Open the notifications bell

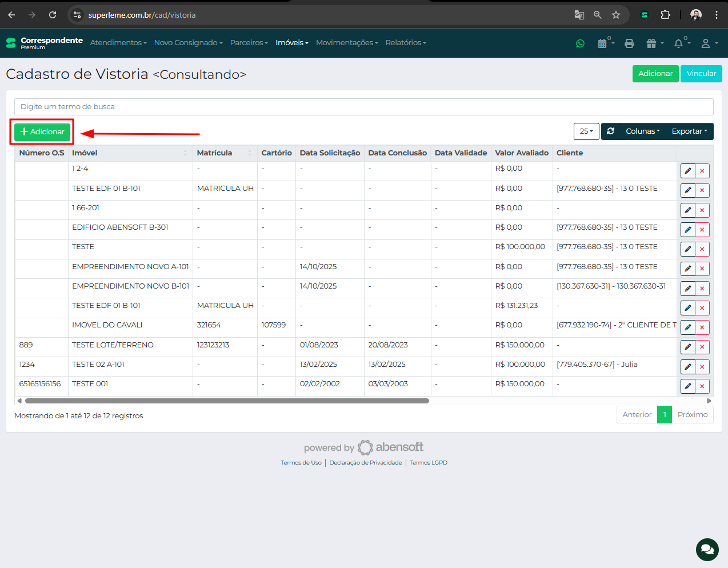pyautogui.click(x=679, y=43)
